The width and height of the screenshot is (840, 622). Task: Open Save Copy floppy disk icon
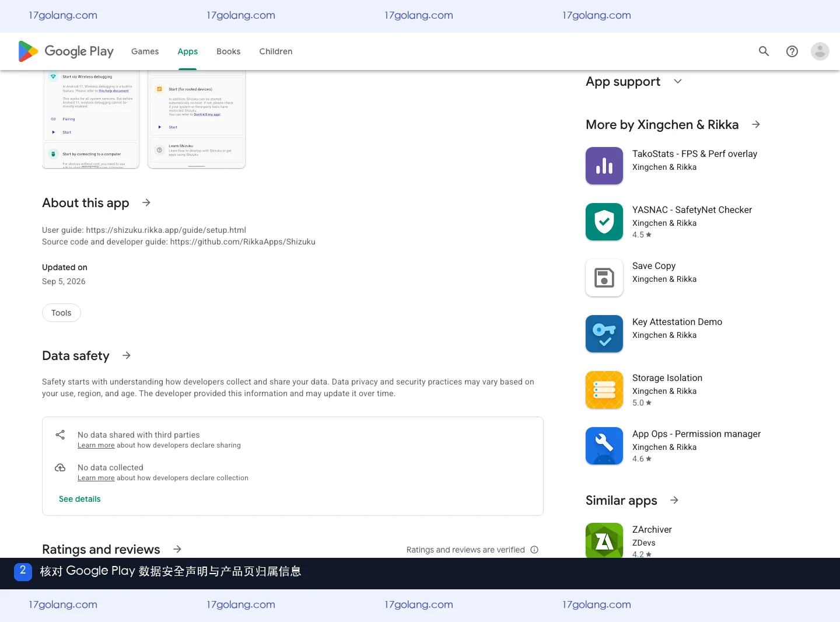tap(604, 278)
